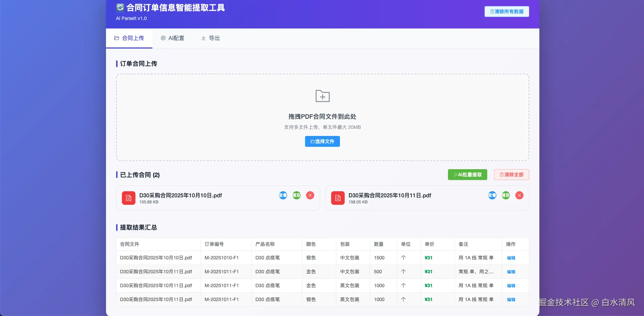644x316 pixels.
Task: Click 支持多文件上传，单文件最大 20MB hint text
Action: click(x=322, y=127)
